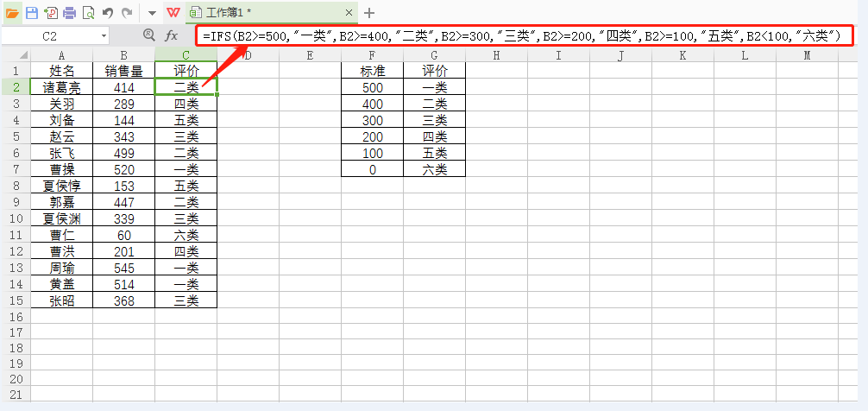The width and height of the screenshot is (868, 411).
Task: Click into the IFS formula bar
Action: pos(525,36)
